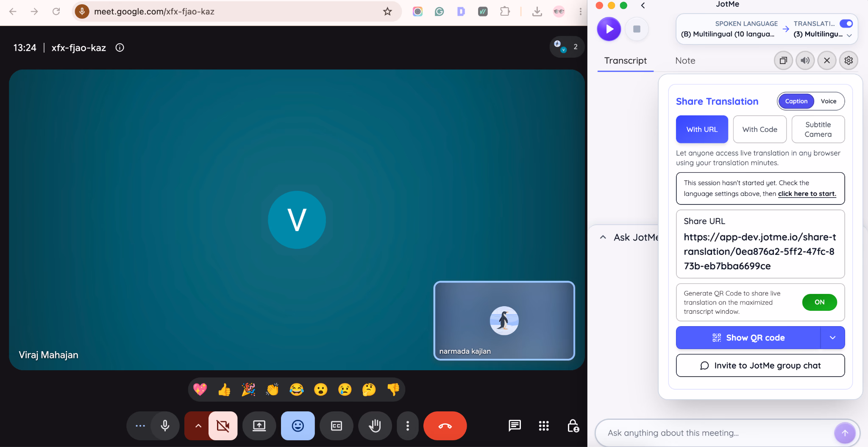Click Invite to JotMe group chat
The height and width of the screenshot is (447, 868).
tap(760, 366)
